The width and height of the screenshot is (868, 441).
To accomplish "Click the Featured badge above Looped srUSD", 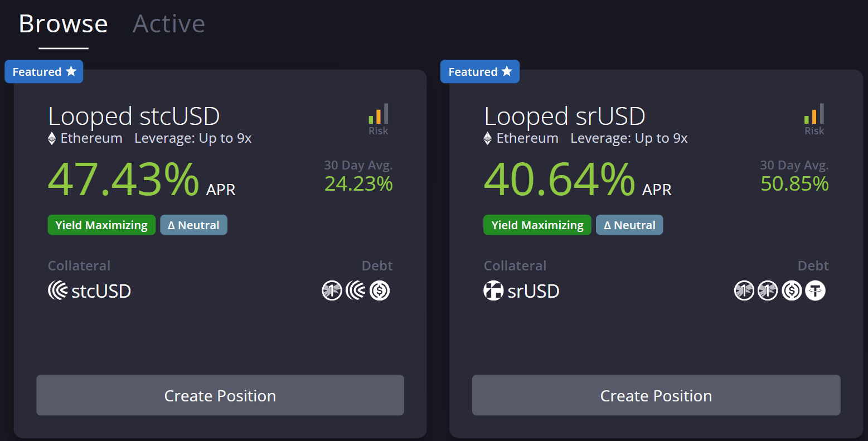I will 479,72.
